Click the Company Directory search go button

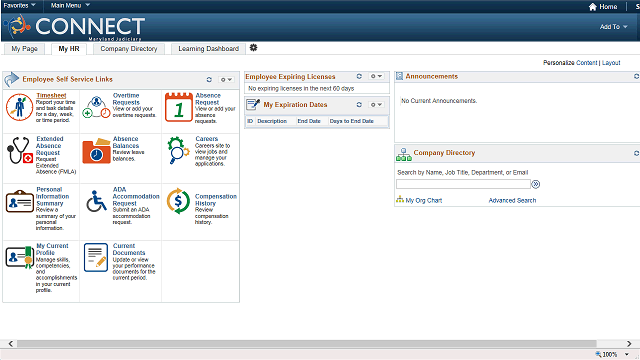point(536,184)
